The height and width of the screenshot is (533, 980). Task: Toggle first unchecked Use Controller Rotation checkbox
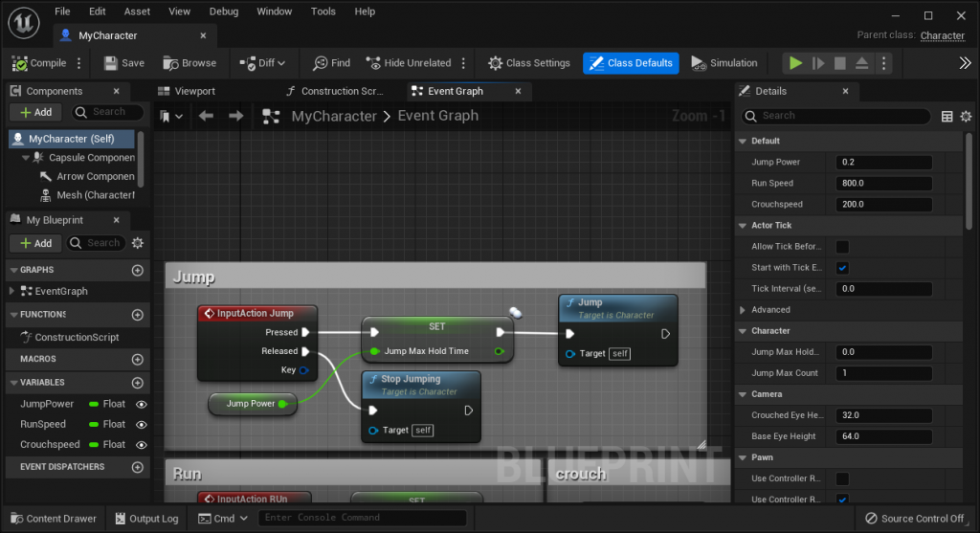point(842,478)
